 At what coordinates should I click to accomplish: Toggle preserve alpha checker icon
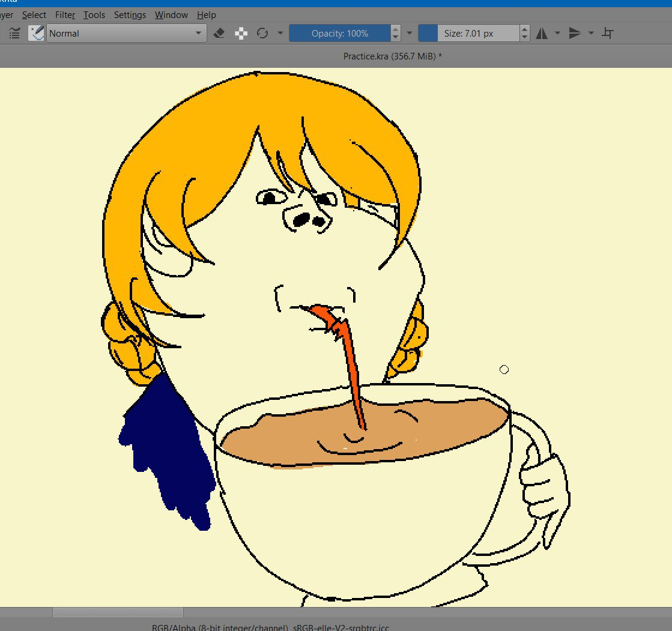[x=241, y=34]
